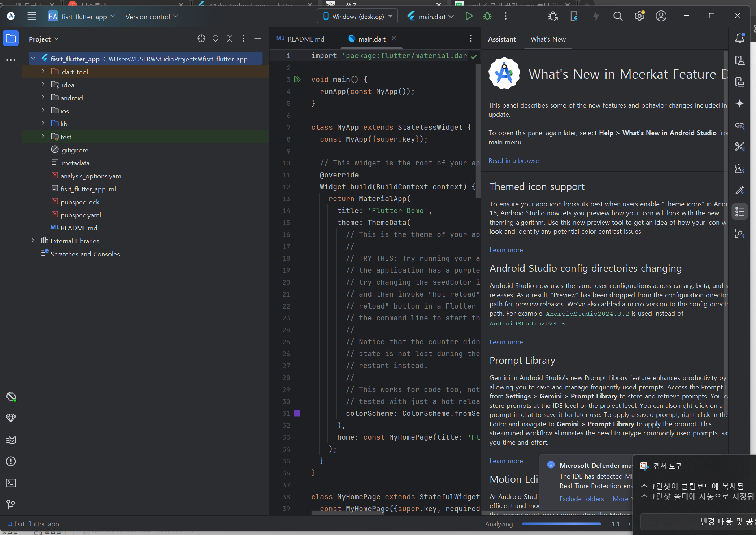Switch to the Assistant panel tab
The height and width of the screenshot is (535, 756).
(x=501, y=39)
